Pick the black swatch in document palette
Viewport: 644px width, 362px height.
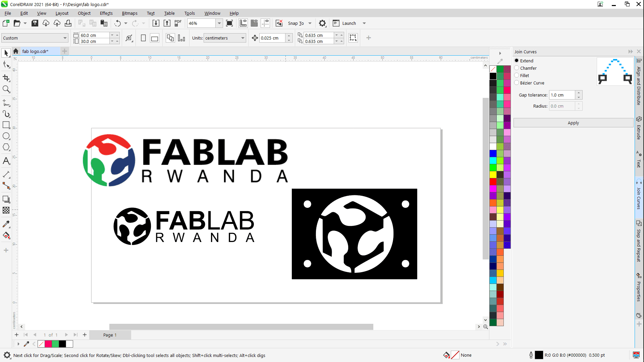[x=62, y=344]
